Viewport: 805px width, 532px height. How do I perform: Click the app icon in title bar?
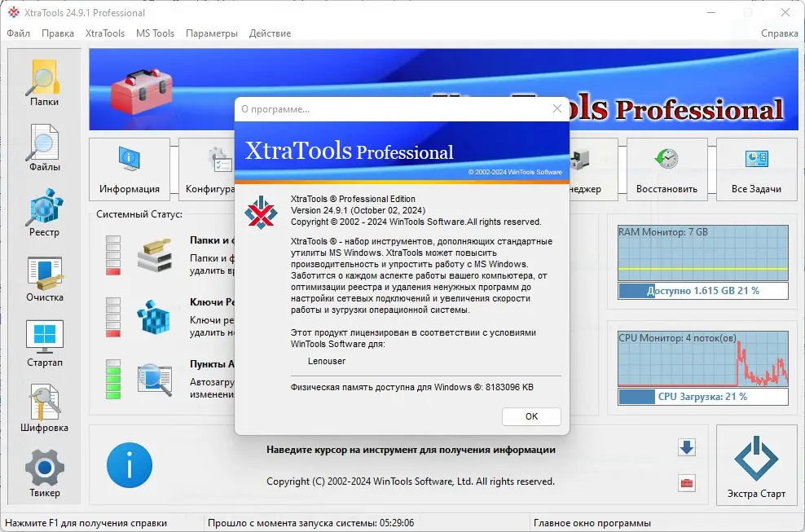[x=14, y=12]
